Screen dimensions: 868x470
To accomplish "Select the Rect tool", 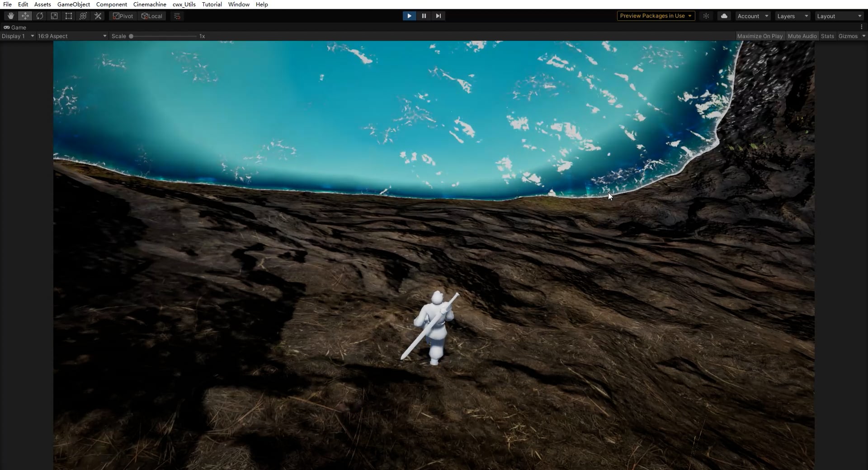I will (69, 16).
